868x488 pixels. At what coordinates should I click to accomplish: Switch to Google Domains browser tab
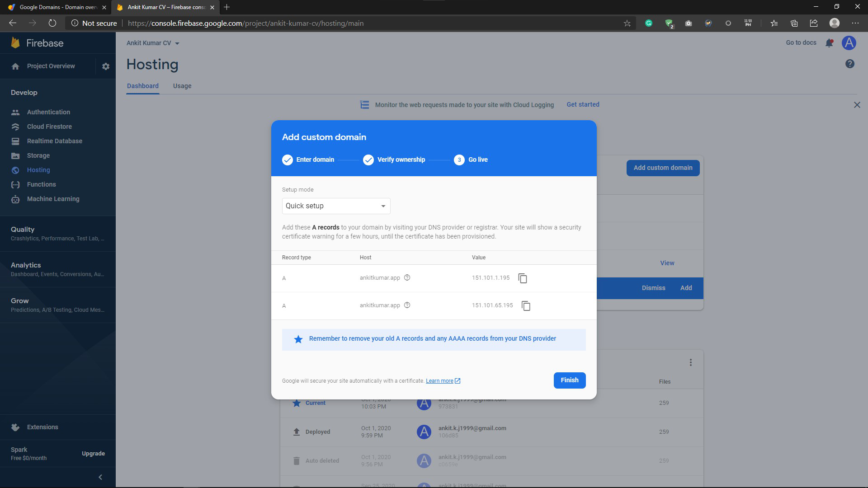click(x=58, y=7)
